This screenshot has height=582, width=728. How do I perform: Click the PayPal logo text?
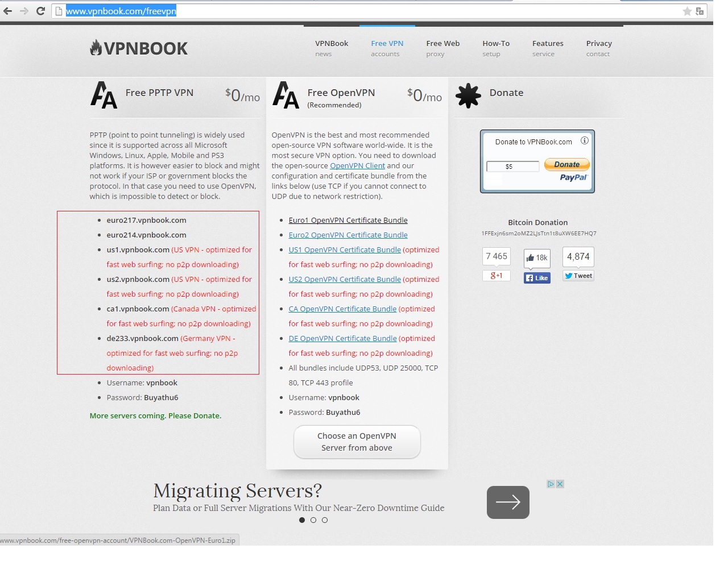pos(573,177)
